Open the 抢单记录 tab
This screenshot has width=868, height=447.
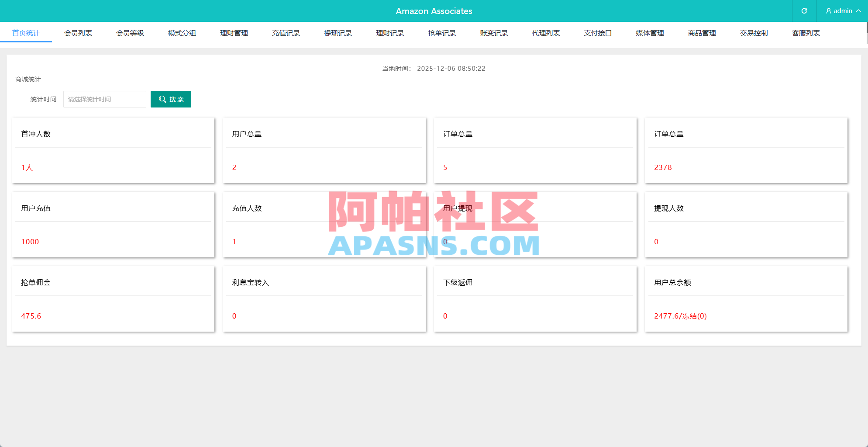tap(442, 33)
